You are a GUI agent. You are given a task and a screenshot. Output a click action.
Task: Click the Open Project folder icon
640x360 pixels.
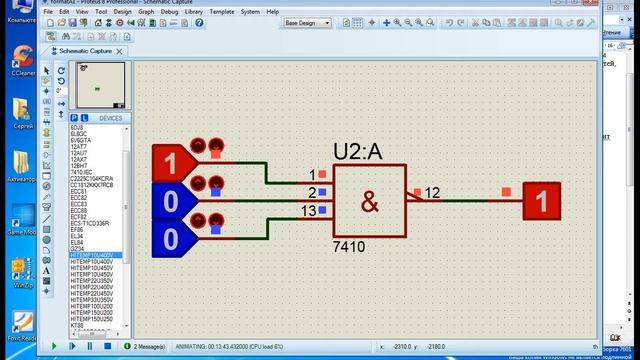tap(61, 23)
